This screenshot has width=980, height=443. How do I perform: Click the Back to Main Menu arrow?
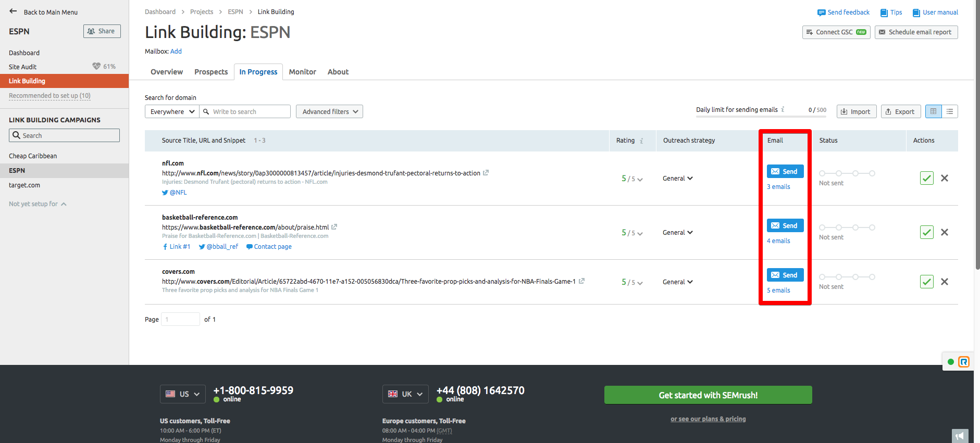coord(13,11)
